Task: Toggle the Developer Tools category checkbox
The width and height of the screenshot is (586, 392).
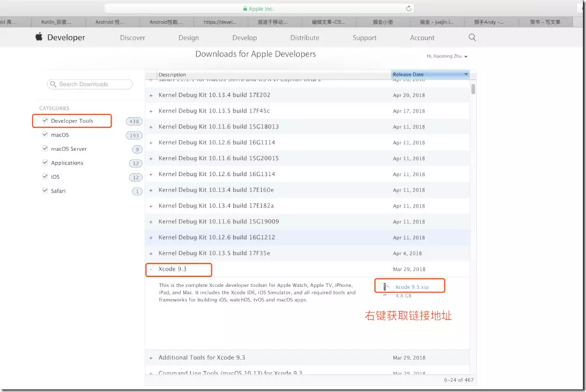Action: (x=45, y=120)
